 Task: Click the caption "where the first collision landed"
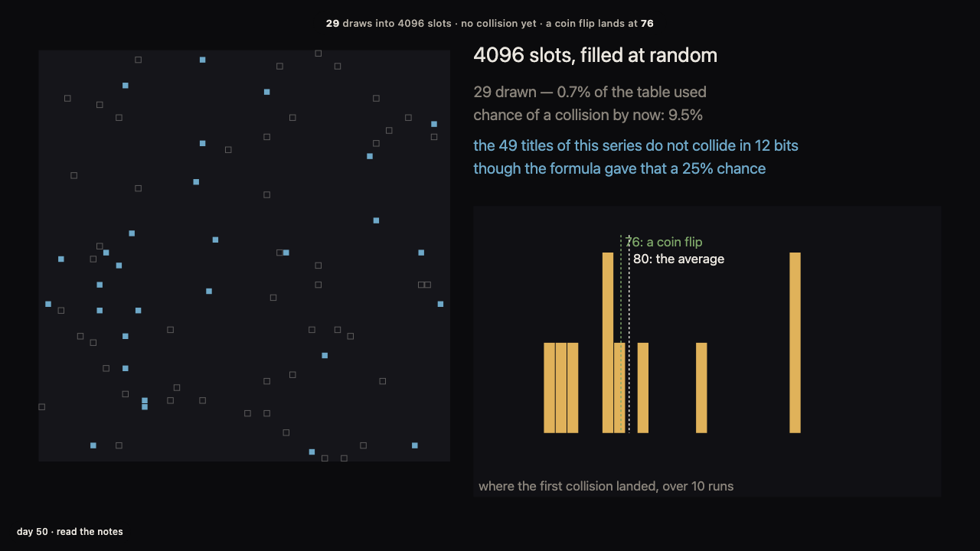click(606, 486)
